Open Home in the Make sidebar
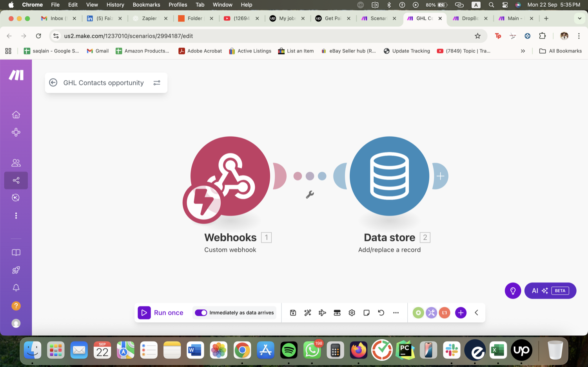The height and width of the screenshot is (367, 588). [x=16, y=114]
